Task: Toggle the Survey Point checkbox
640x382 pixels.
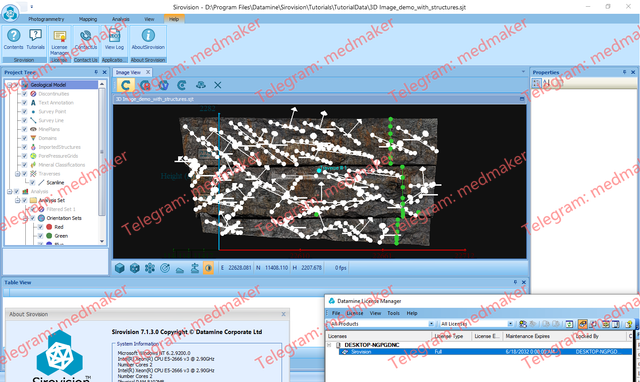Action: (x=24, y=111)
